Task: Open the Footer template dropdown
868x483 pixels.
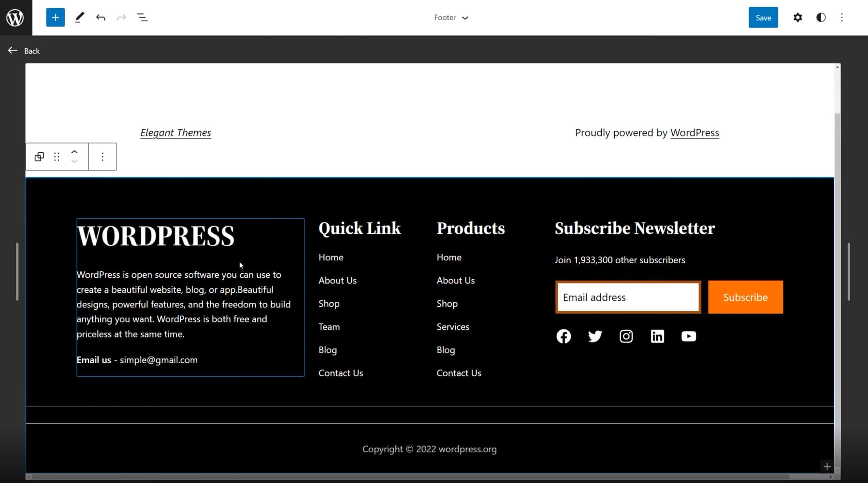Action: point(450,17)
